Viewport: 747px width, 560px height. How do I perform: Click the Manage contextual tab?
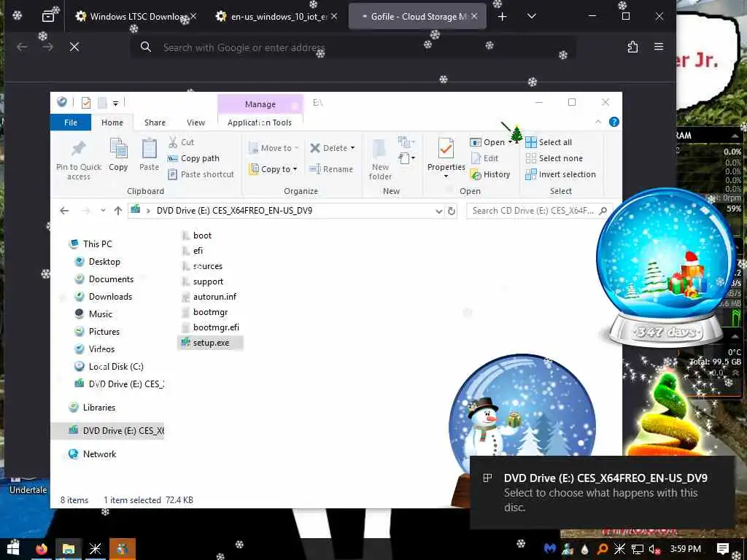(260, 104)
